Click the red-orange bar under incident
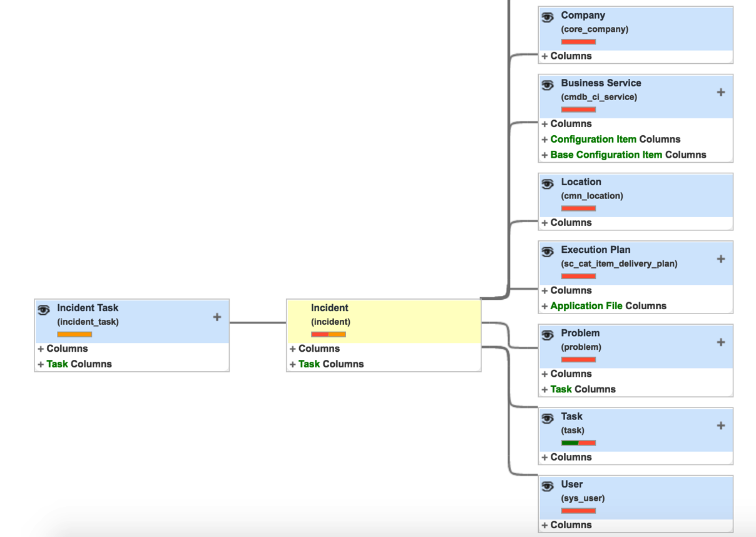756x537 pixels. (329, 334)
